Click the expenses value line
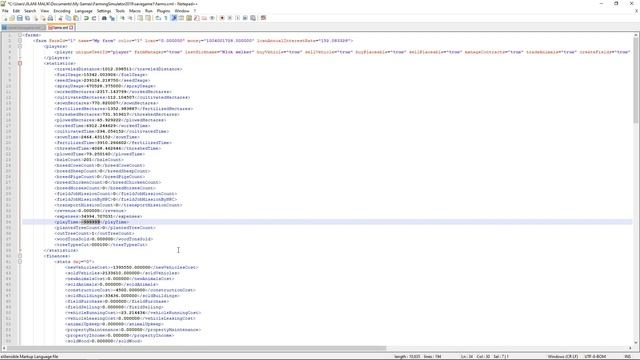640x360 pixels. point(98,216)
